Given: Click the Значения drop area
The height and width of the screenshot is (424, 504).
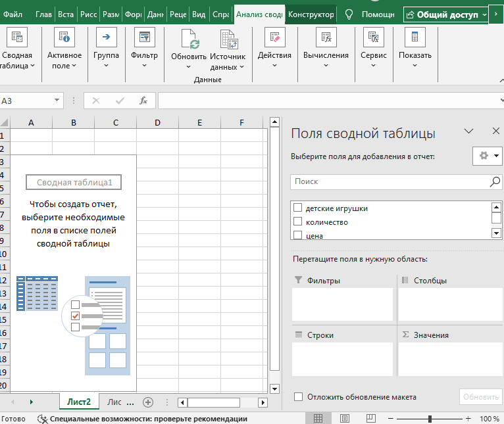Looking at the screenshot, I should 450,359.
